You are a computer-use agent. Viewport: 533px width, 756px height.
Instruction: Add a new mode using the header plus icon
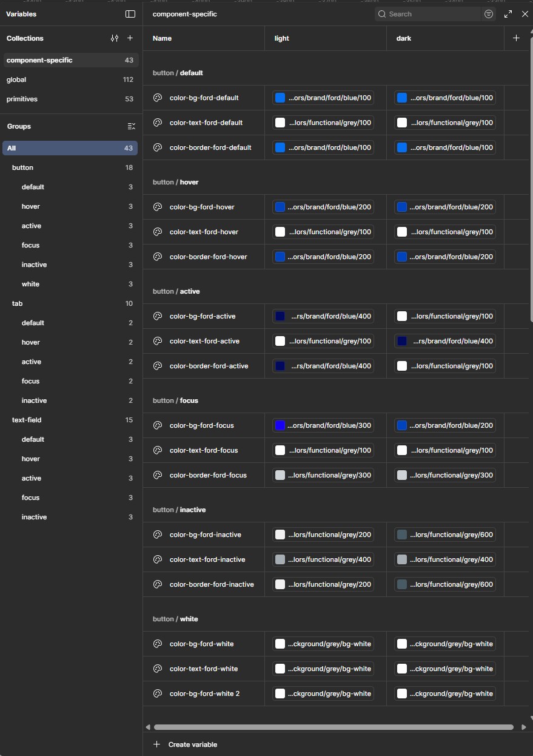[517, 38]
